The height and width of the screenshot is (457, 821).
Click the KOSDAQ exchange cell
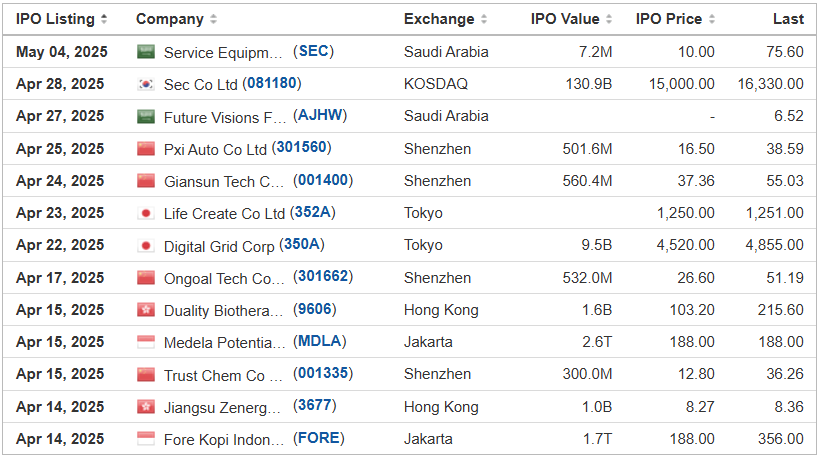coord(436,84)
